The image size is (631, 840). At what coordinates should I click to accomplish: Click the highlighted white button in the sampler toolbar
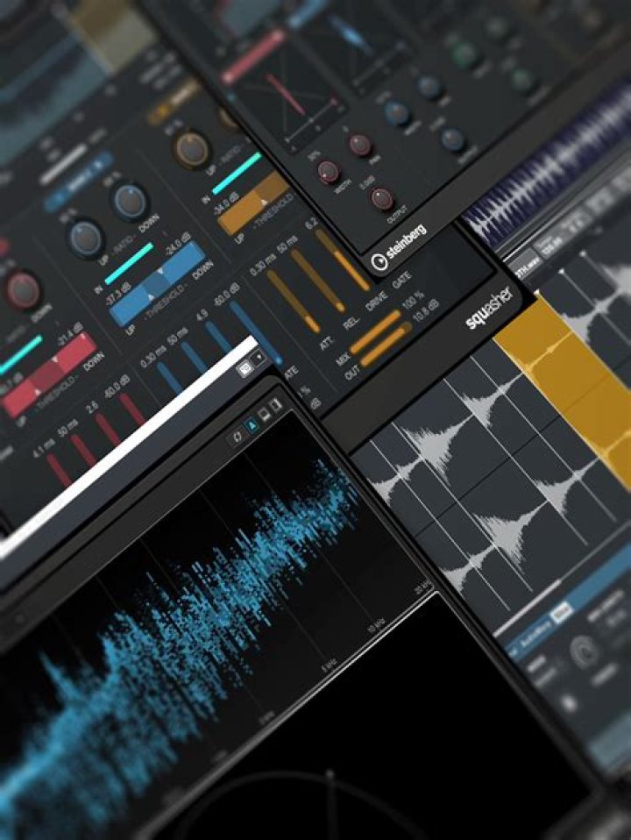click(x=561, y=611)
